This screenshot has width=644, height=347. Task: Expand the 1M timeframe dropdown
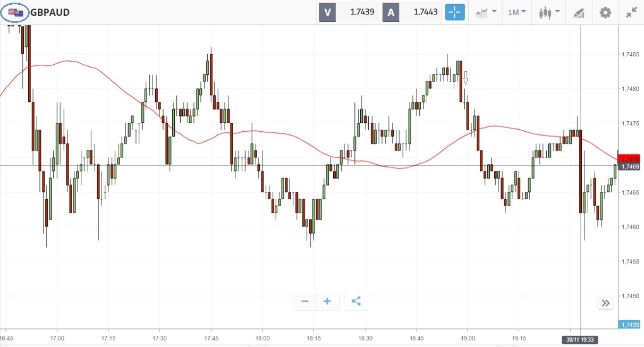coord(516,12)
